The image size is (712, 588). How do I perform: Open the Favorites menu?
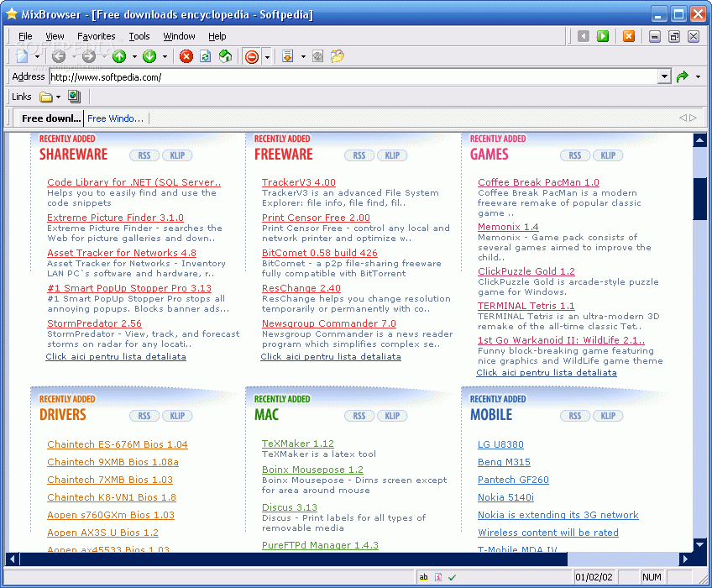click(x=97, y=36)
